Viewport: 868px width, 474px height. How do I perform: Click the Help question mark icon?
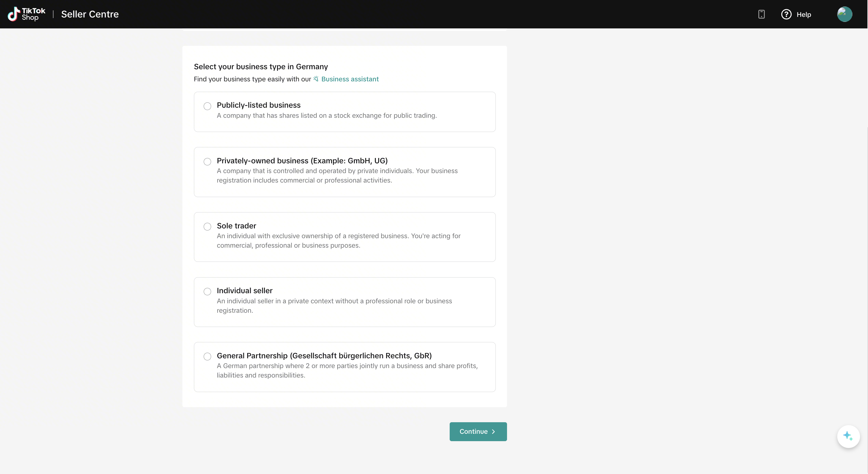(786, 14)
